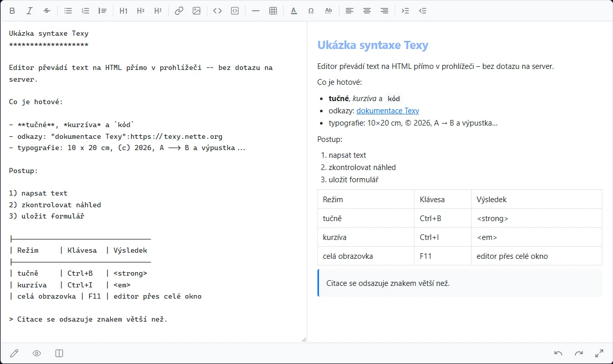Click the source line '3) uložit formulář'

pyautogui.click(x=47, y=216)
